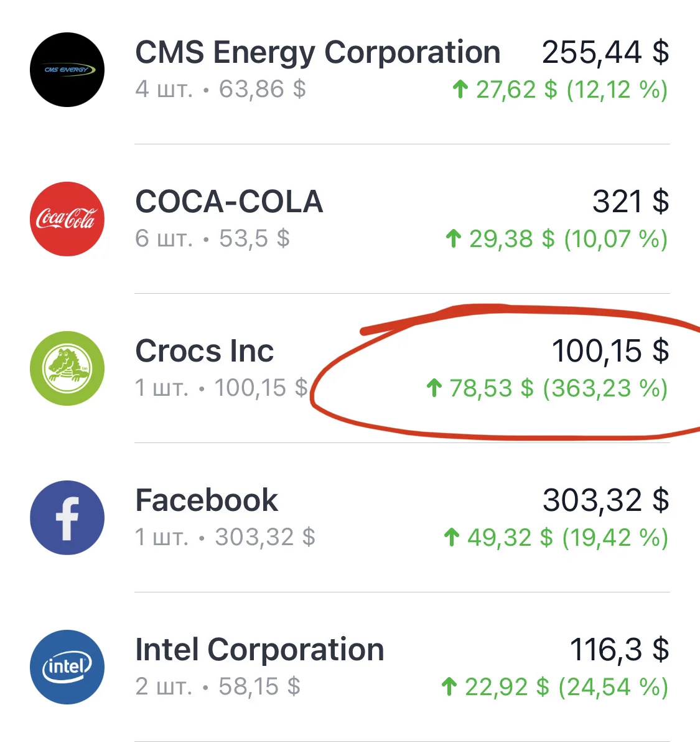Screen dimensions: 700x753
Task: Tap Intel gain 22,92 $ (24,54 %)
Action: tap(554, 687)
